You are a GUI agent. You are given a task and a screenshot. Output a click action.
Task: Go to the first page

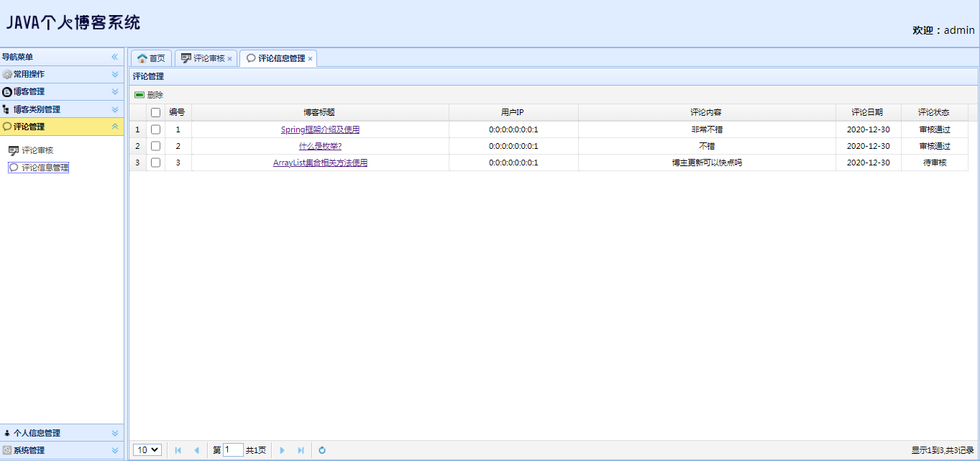coord(178,450)
